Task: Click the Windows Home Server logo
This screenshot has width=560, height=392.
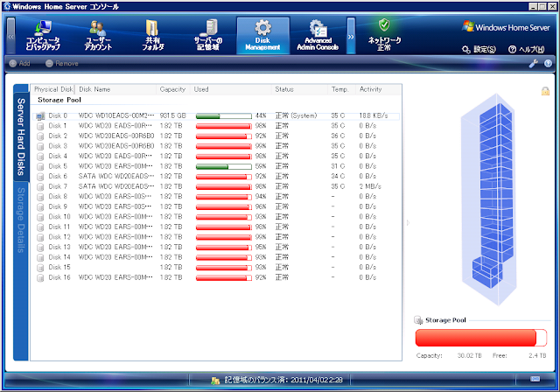Action: [x=506, y=27]
